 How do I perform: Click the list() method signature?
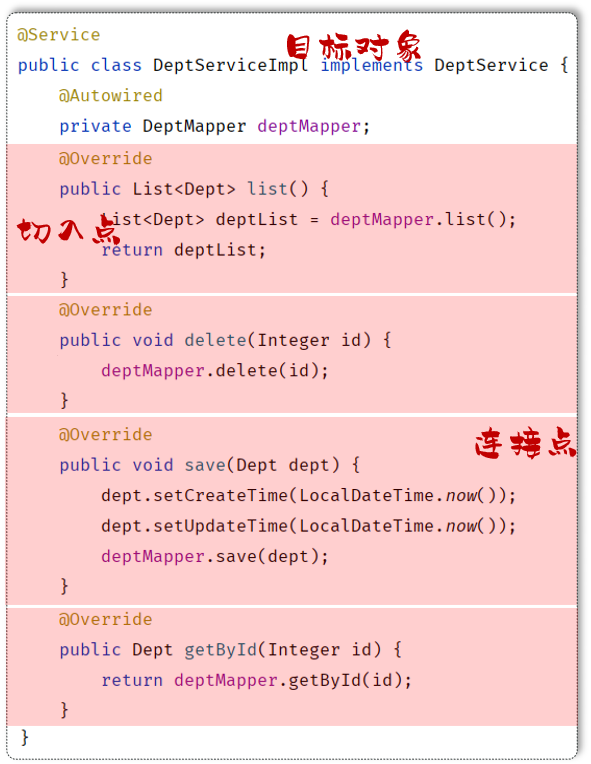click(x=194, y=189)
